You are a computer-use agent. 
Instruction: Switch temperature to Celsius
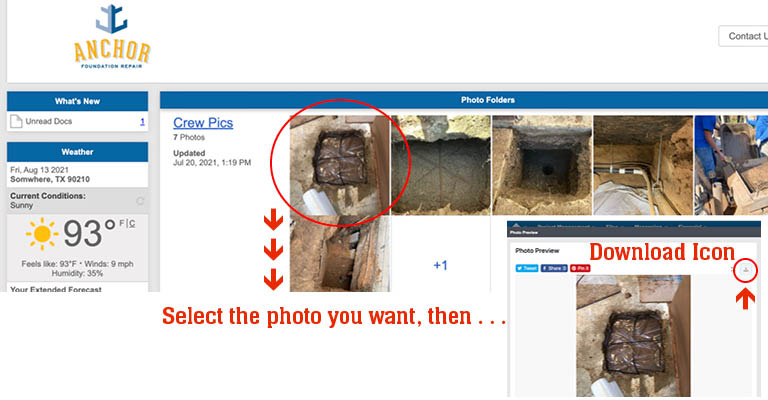pos(132,223)
